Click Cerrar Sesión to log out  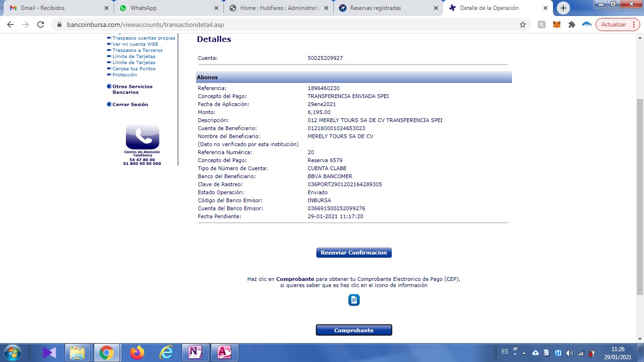[130, 105]
